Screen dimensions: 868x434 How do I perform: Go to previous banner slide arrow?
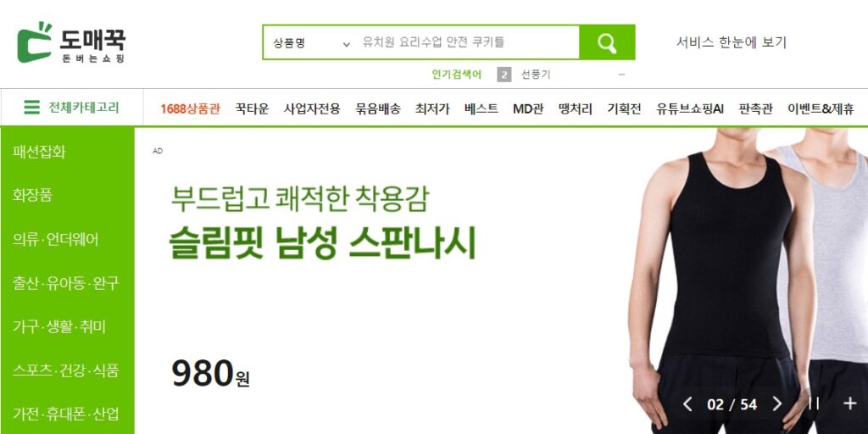click(x=687, y=404)
